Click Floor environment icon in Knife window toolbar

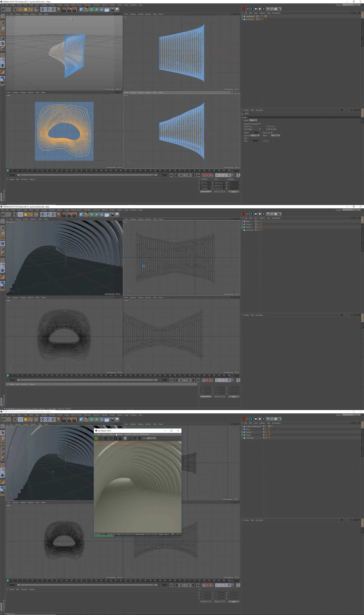click(107, 9)
